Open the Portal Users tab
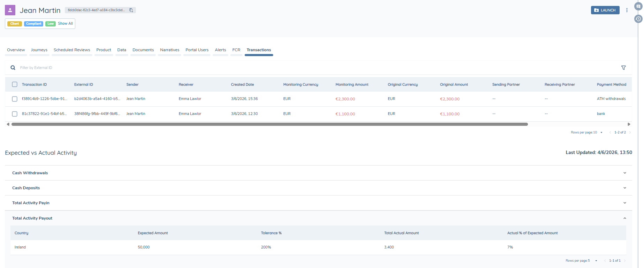This screenshot has width=644, height=268. point(197,50)
